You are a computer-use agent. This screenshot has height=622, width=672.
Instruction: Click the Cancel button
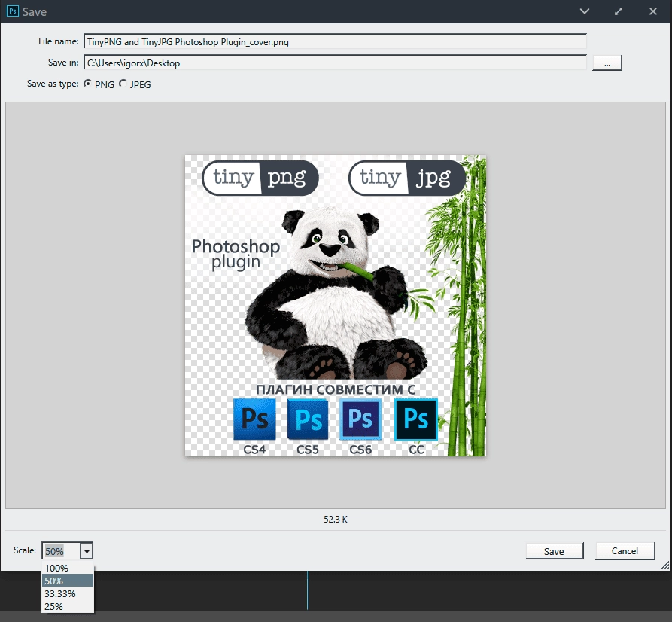point(625,551)
